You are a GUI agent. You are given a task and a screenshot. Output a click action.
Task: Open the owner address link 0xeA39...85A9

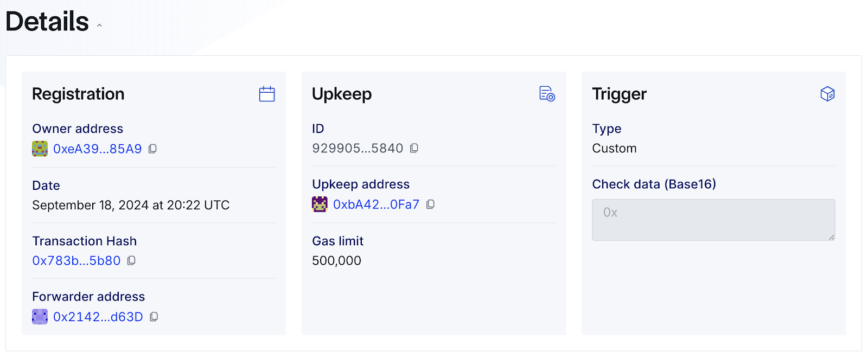pyautogui.click(x=98, y=149)
